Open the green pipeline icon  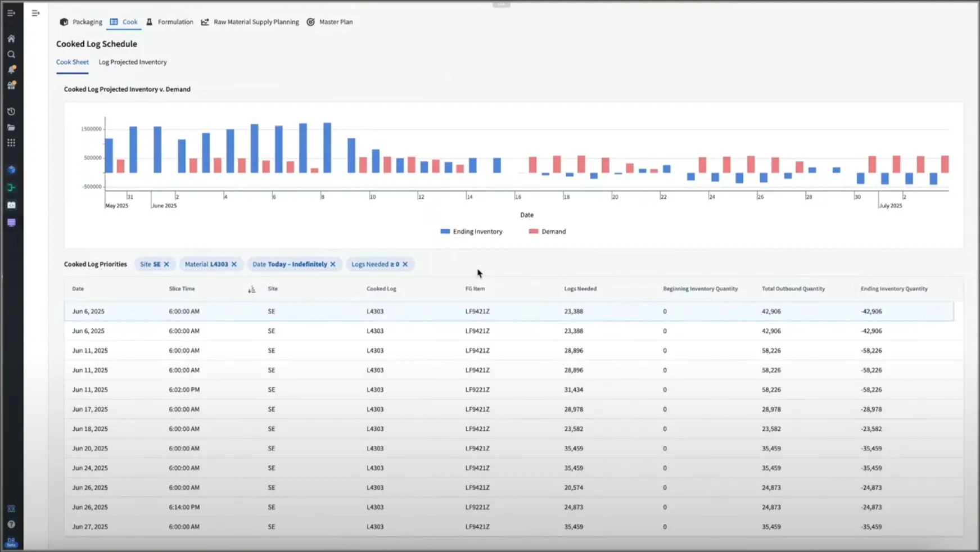[11, 187]
